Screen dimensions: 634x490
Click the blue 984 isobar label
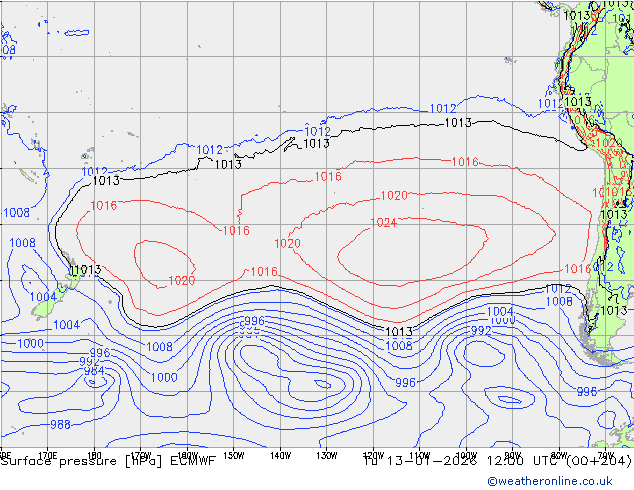pyautogui.click(x=94, y=371)
